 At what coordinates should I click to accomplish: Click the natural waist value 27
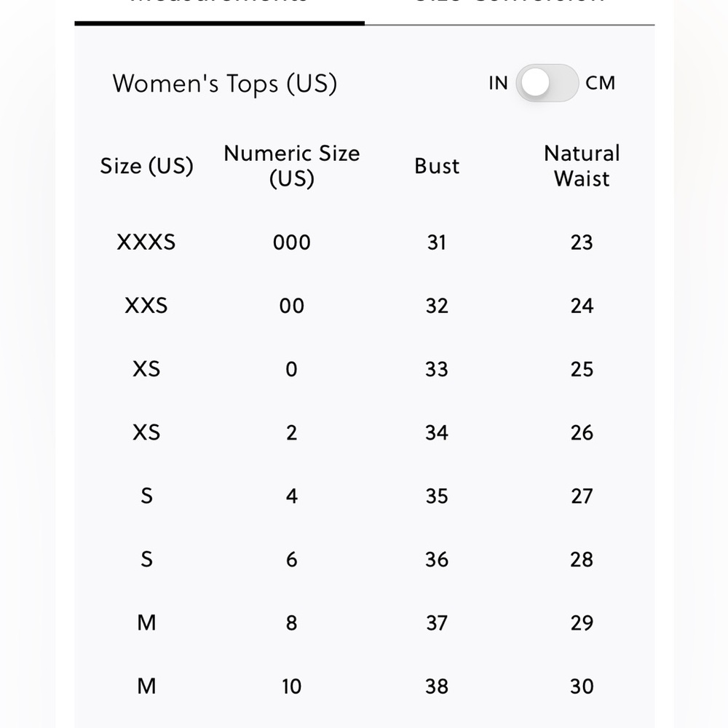point(582,496)
